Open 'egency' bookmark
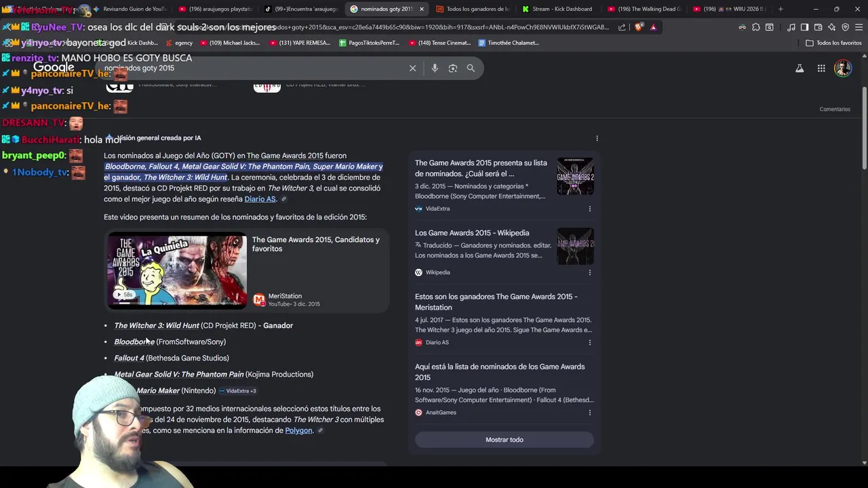Screen dimensions: 868x488 pyautogui.click(x=179, y=43)
